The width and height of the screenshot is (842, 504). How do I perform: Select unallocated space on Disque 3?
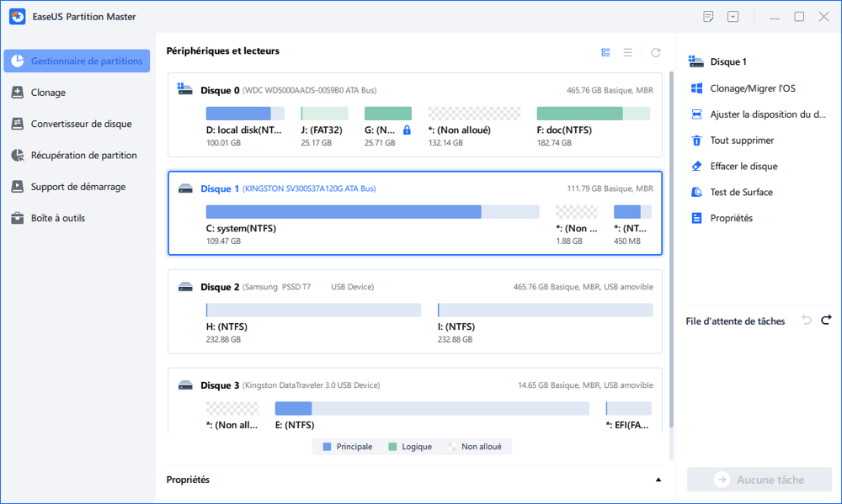(232, 408)
